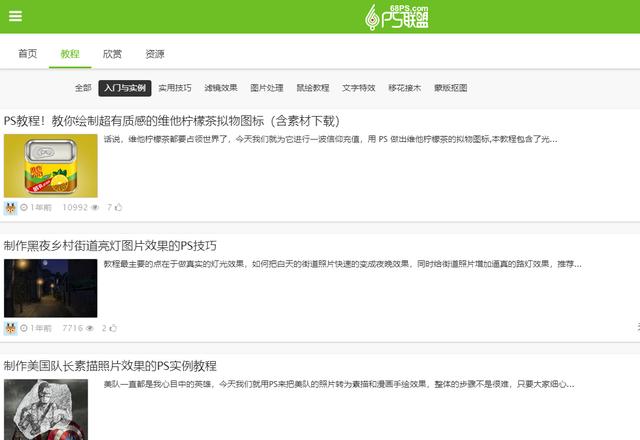This screenshot has height=440, width=640.
Task: Go to the 首页 tab
Action: pos(28,53)
